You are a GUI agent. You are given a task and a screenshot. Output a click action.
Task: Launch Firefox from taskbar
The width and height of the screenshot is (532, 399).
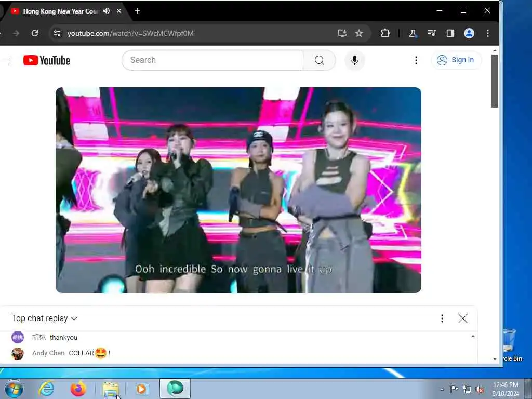click(x=78, y=389)
